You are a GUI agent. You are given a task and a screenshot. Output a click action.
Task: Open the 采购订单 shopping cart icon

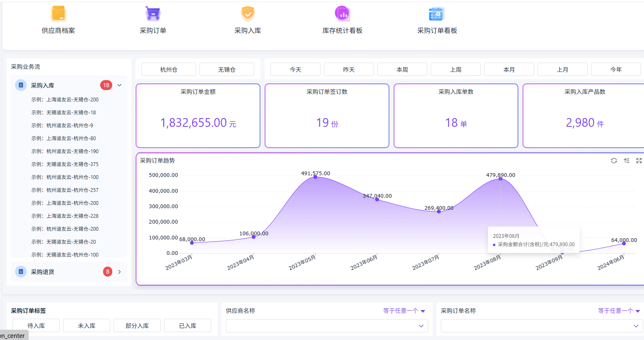pyautogui.click(x=153, y=13)
